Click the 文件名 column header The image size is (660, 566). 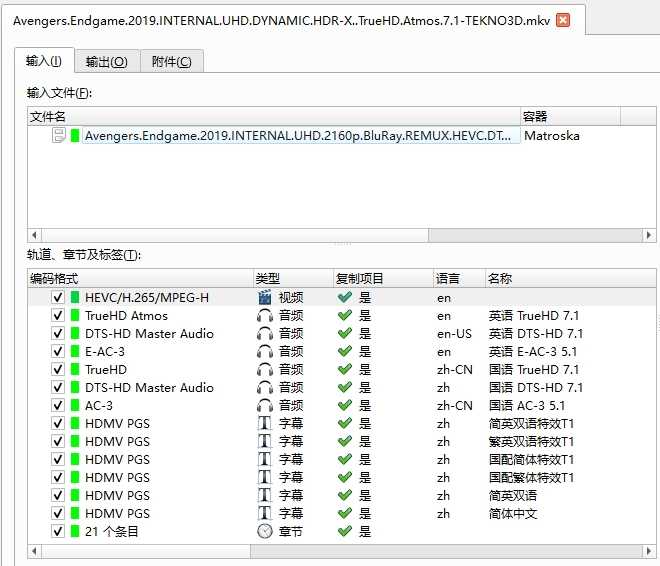coord(274,116)
